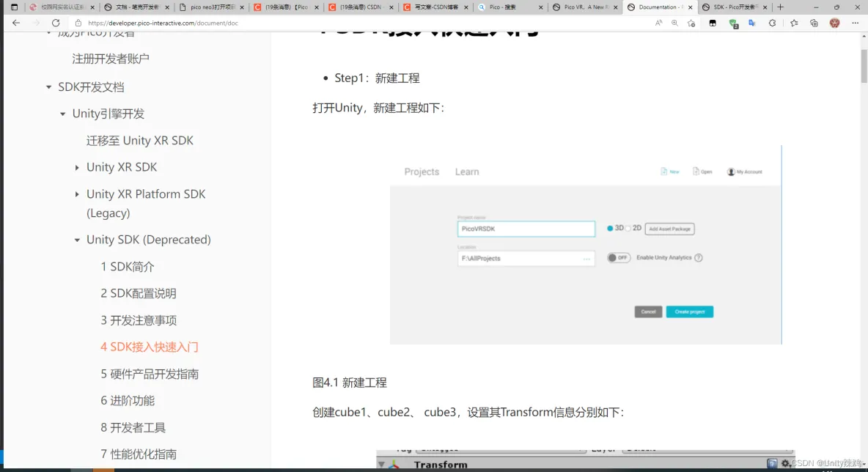
Task: Select '4 SDK接入快速入门' highlighted entry
Action: [150, 347]
